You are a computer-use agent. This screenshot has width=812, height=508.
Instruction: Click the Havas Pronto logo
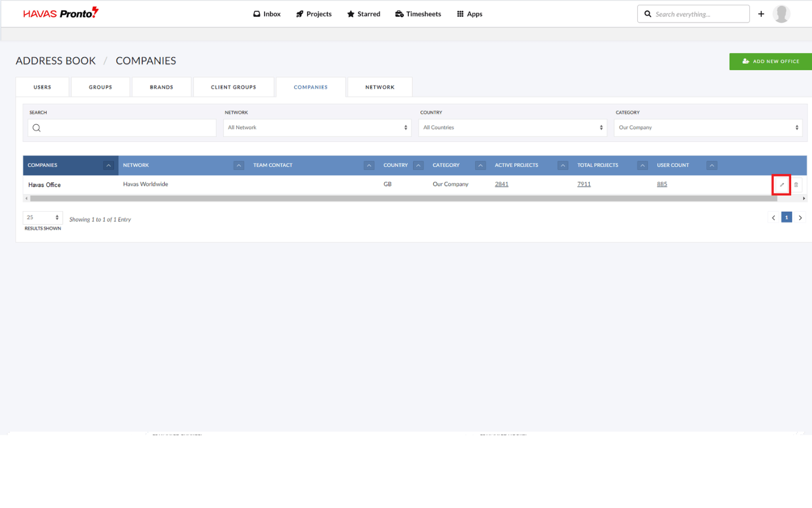pos(60,13)
